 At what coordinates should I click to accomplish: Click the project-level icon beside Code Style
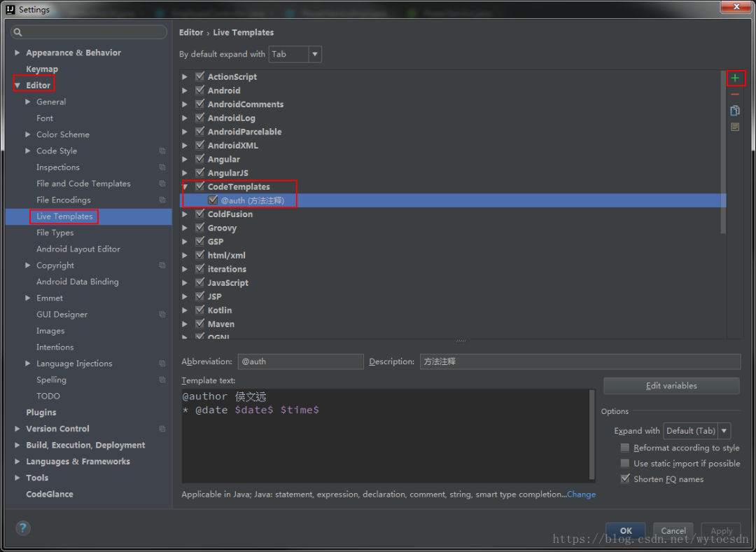point(162,151)
